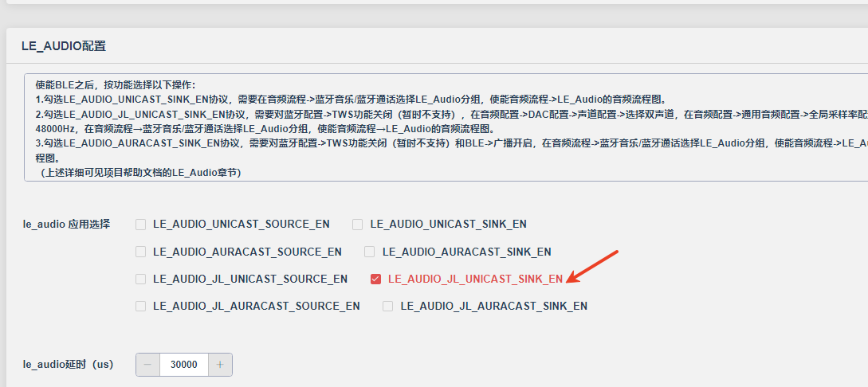This screenshot has height=387, width=868.
Task: Click instruction line starting '2.勾选LE_AUDIO_JL_UNICAST_SINK_EN协议'
Action: [x=451, y=115]
